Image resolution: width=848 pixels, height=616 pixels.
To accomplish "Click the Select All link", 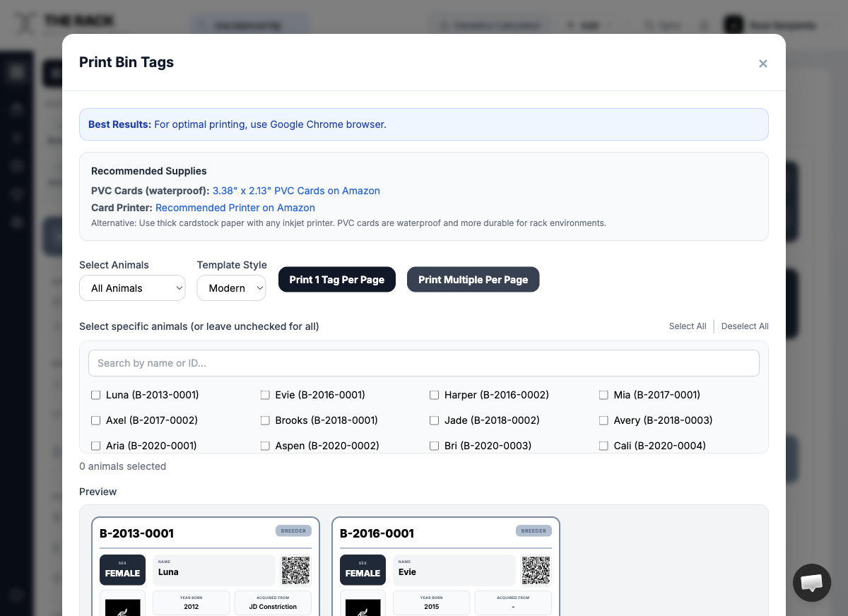I will [x=688, y=326].
